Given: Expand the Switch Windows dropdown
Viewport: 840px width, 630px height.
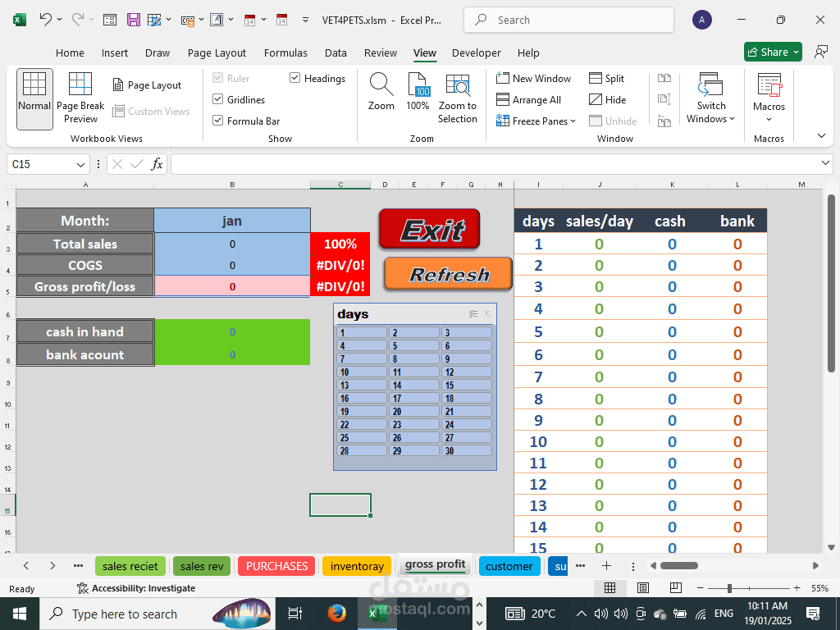Looking at the screenshot, I should [x=733, y=119].
